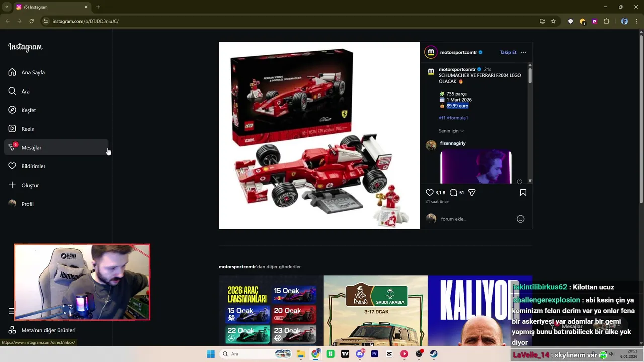Close the Instagram tab
Screen dimensions: 644x362
pos(86,7)
